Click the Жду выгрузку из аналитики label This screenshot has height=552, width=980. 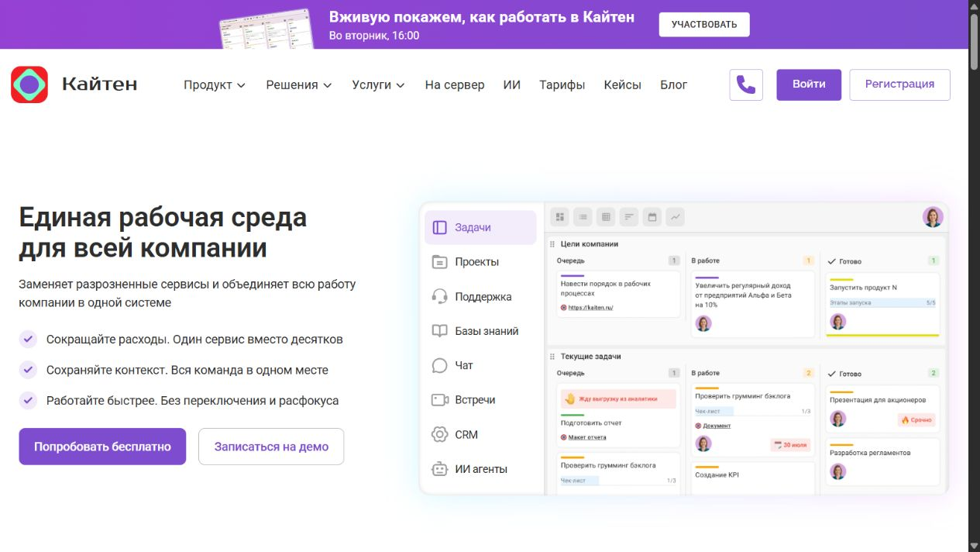618,398
